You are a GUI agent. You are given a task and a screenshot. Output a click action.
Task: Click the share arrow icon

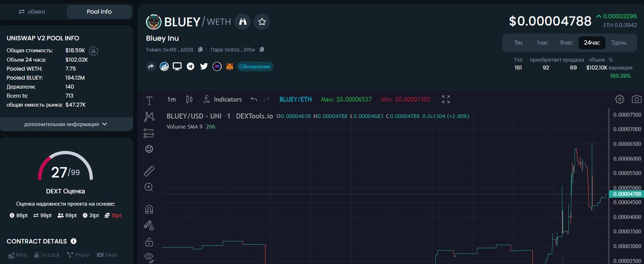151,67
